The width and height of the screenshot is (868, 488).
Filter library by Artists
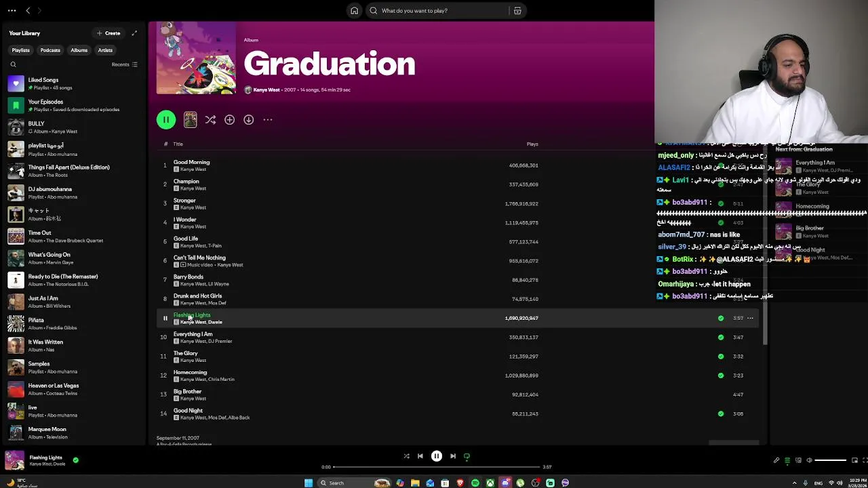click(x=105, y=50)
